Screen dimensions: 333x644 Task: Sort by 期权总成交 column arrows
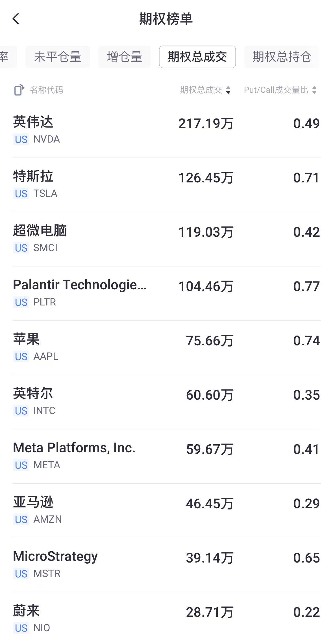(x=228, y=90)
